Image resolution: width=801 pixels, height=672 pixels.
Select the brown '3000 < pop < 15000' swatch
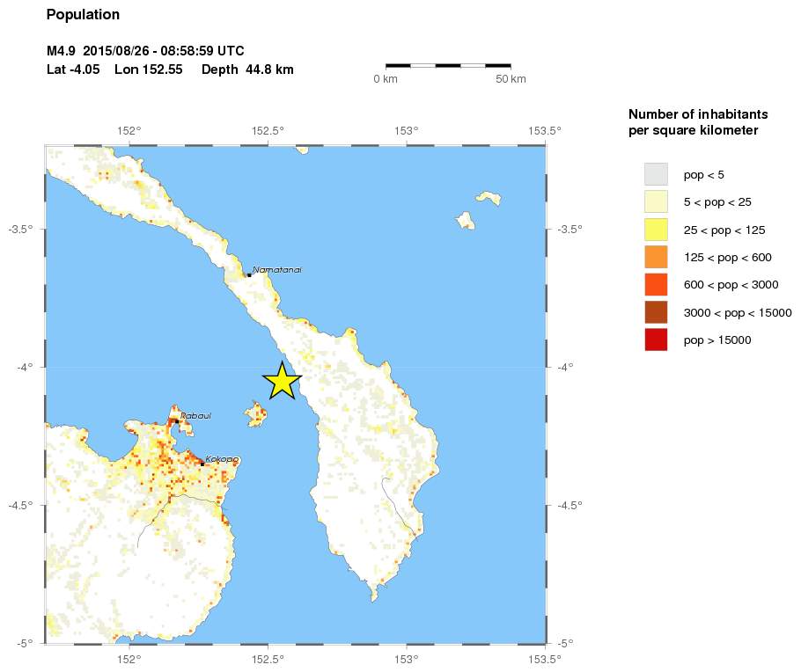pyautogui.click(x=656, y=312)
